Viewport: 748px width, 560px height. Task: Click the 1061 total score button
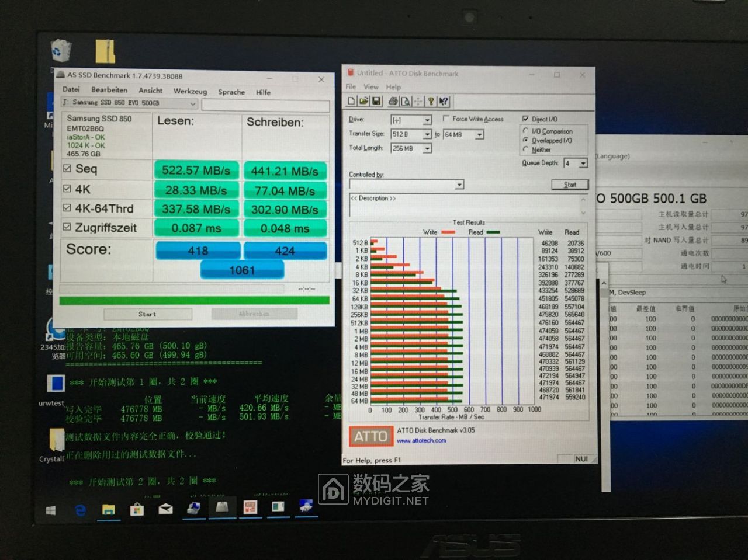tap(242, 270)
